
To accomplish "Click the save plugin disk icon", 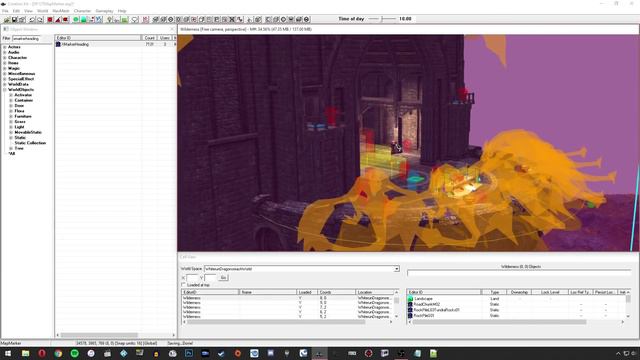I will click(x=14, y=19).
